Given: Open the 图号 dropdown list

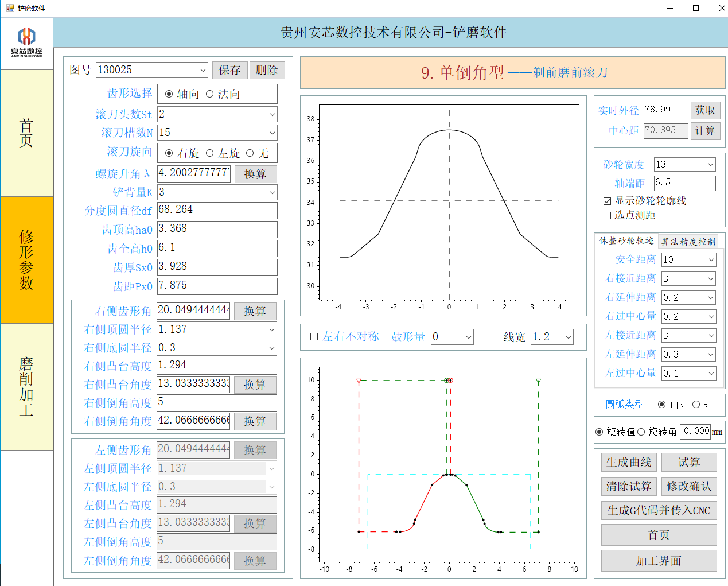Looking at the screenshot, I should (x=203, y=71).
